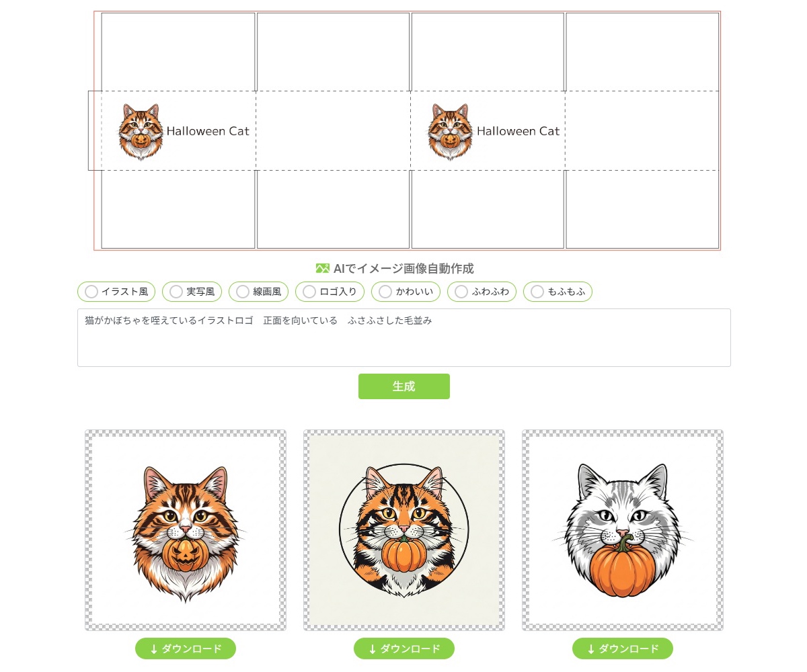Choose the 線画風 radio option
The width and height of the screenshot is (807, 672).
pyautogui.click(x=258, y=292)
